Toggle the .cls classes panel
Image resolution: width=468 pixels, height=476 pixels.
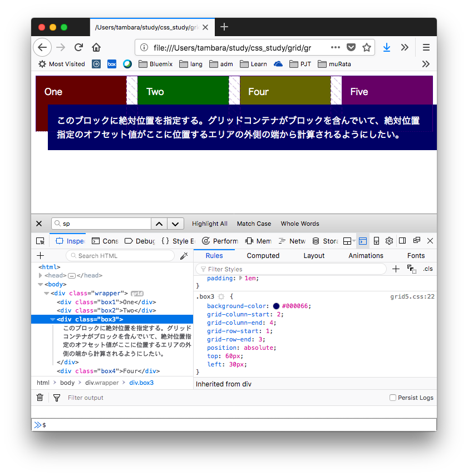tap(427, 269)
